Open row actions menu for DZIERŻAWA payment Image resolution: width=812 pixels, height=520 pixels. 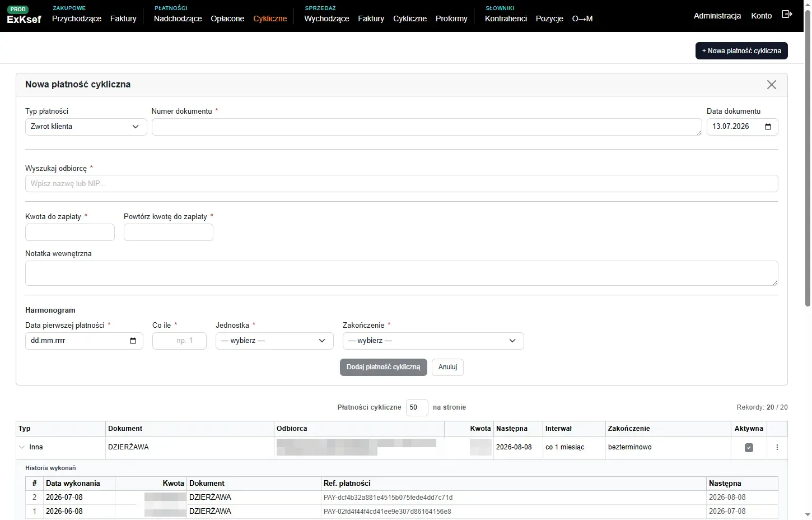(x=777, y=448)
